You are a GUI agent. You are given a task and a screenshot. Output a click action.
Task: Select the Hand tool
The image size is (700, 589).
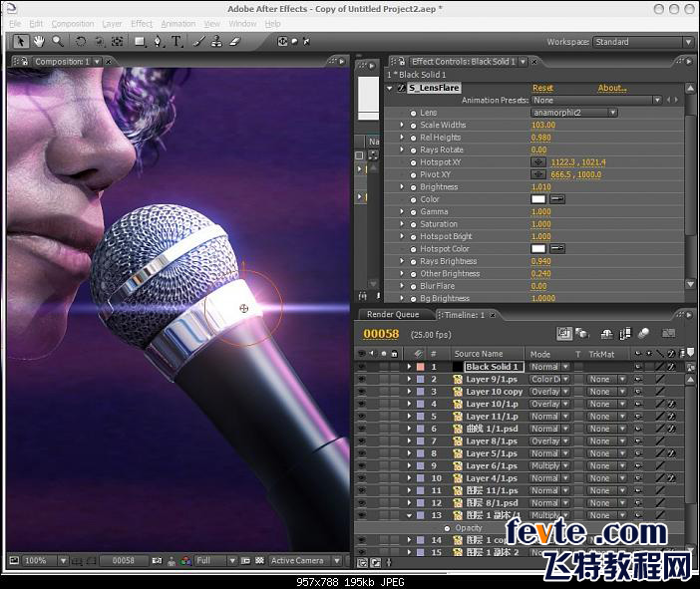click(x=39, y=42)
